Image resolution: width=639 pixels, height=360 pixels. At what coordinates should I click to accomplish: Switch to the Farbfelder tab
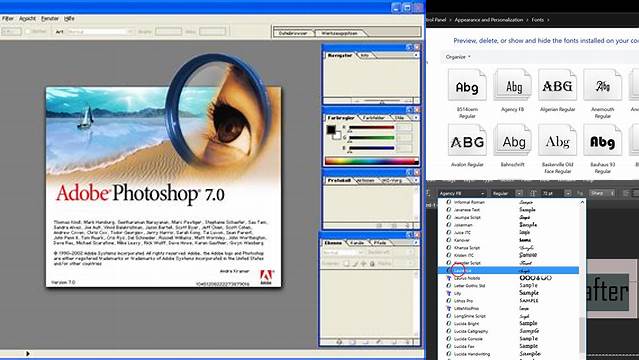pos(373,117)
